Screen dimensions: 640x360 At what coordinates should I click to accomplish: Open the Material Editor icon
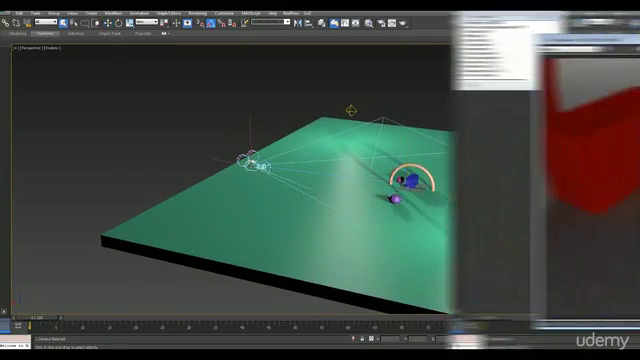(x=369, y=23)
